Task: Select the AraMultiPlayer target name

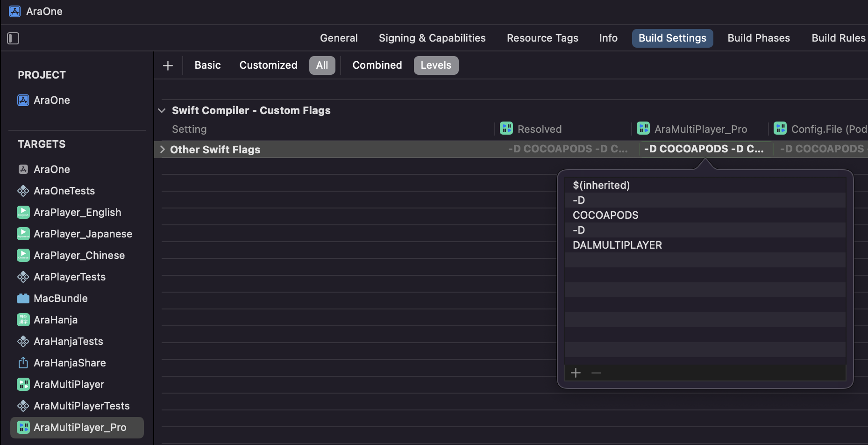Action: pos(69,384)
